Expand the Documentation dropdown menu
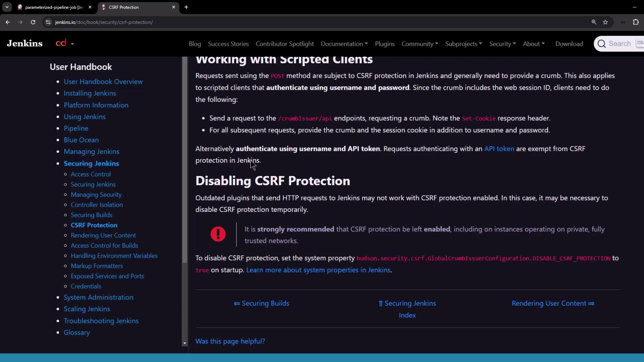The width and height of the screenshot is (644, 362). [344, 44]
